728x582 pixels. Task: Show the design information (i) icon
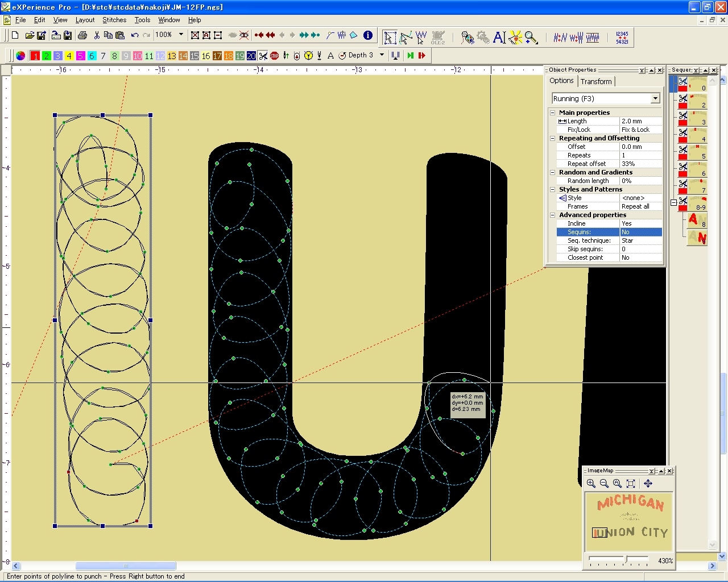click(x=368, y=35)
